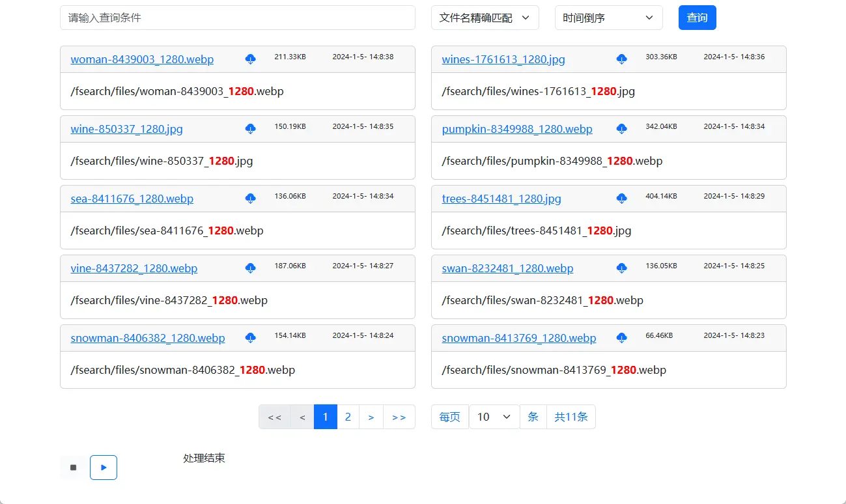Click cloud download icon for vine-8437282_1280.webp

coord(250,268)
